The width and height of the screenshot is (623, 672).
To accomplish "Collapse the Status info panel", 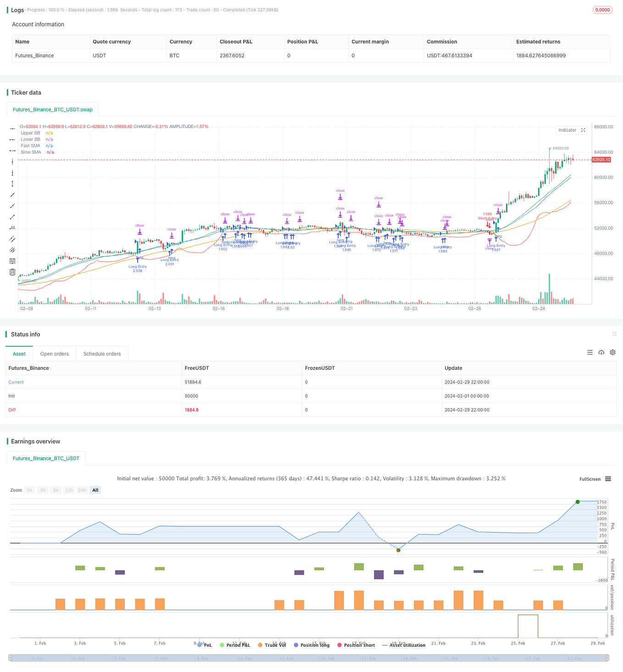I will tap(614, 334).
